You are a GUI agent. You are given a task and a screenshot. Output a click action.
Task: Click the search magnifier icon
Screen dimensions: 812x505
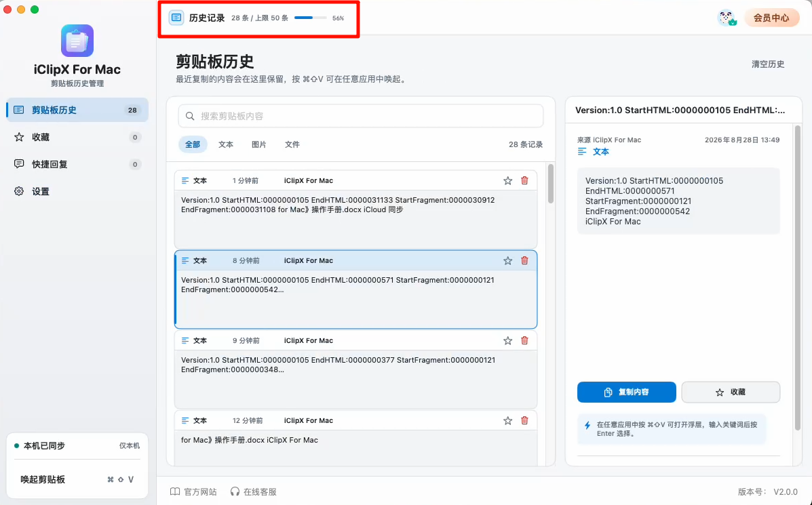tap(190, 116)
